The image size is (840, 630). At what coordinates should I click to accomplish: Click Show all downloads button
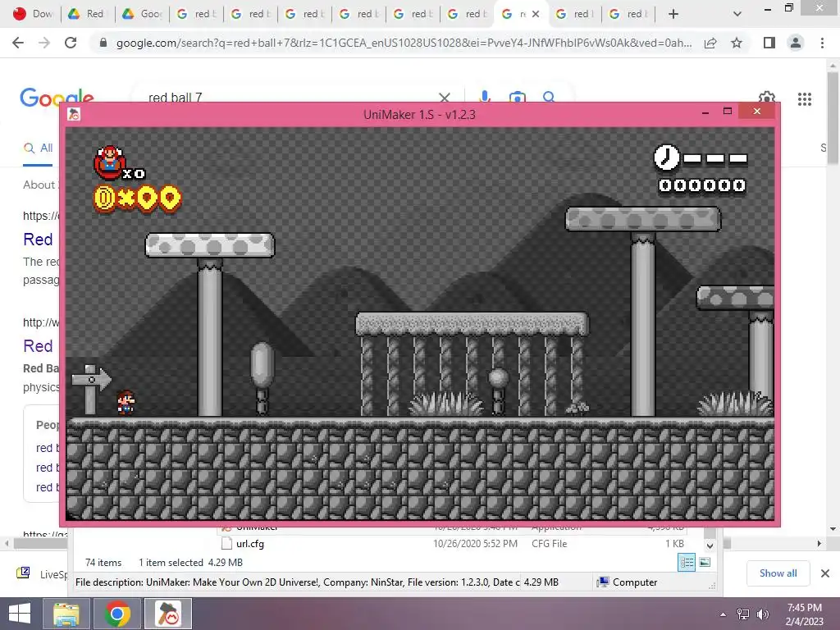click(778, 573)
